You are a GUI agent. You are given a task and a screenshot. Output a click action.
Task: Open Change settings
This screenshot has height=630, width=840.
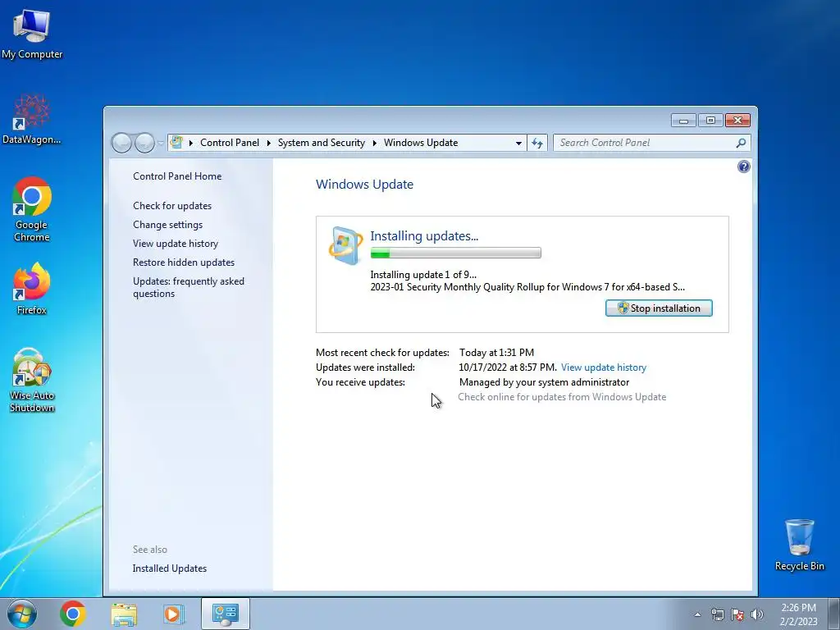[167, 225]
